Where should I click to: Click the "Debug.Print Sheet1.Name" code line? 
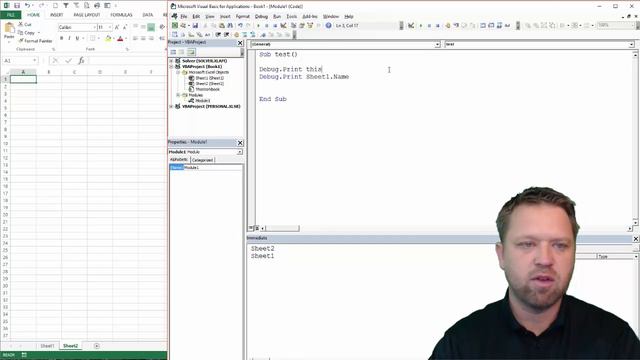pyautogui.click(x=304, y=77)
